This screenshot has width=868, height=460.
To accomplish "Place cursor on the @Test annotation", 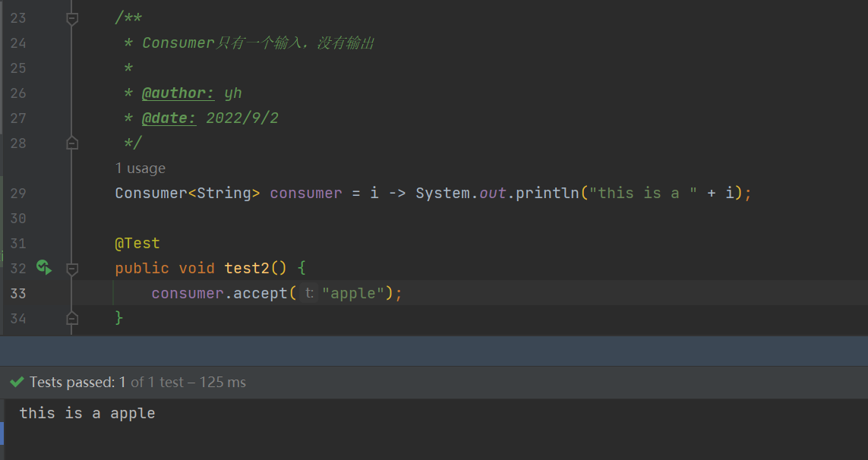I will tap(137, 243).
